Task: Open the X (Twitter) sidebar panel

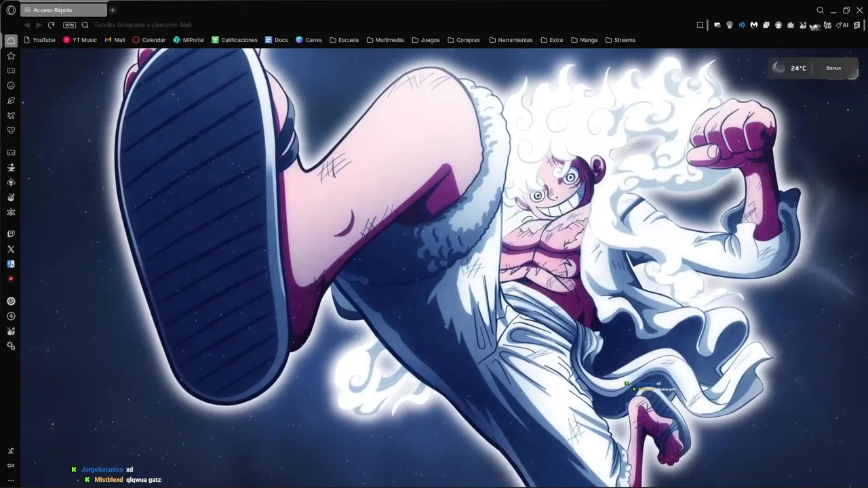Action: [x=11, y=249]
